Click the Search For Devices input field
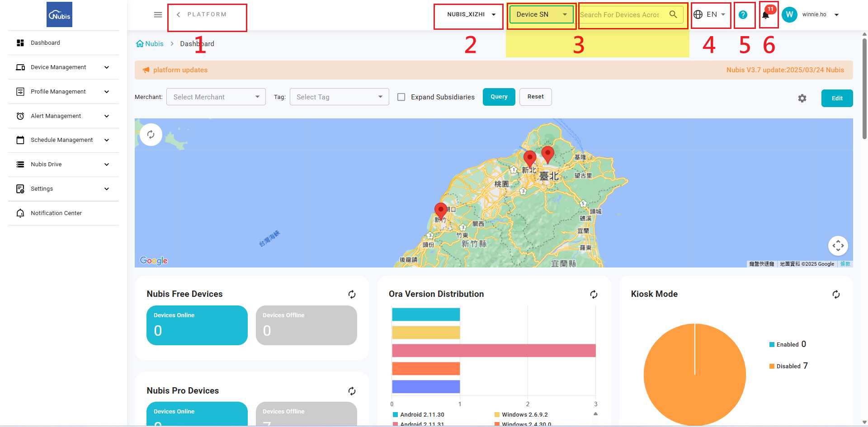 pos(620,15)
